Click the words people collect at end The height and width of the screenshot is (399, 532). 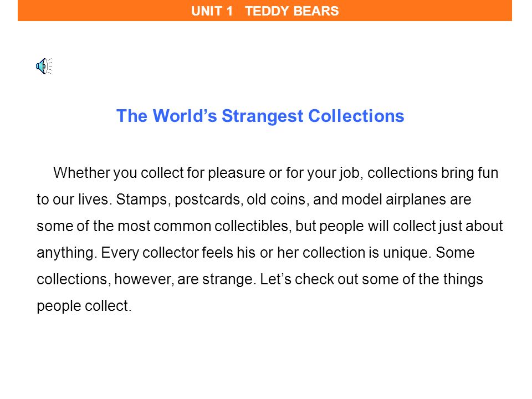tap(84, 306)
